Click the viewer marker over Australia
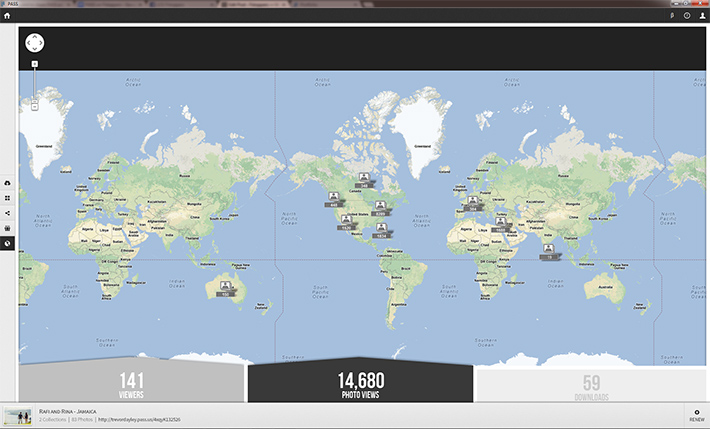 click(x=225, y=289)
